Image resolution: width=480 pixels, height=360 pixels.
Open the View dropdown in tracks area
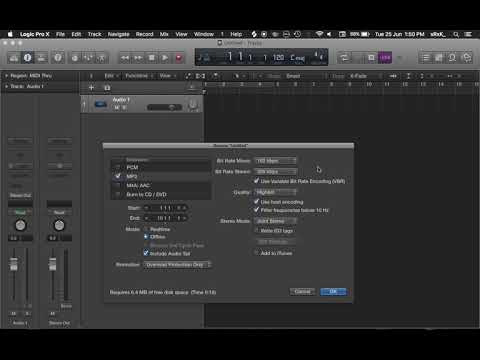tap(167, 76)
